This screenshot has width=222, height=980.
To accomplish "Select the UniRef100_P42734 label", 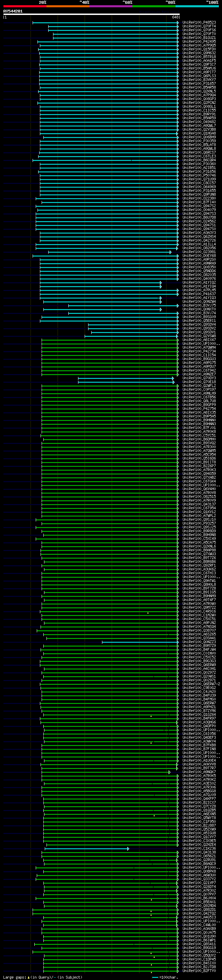I will (199, 351).
